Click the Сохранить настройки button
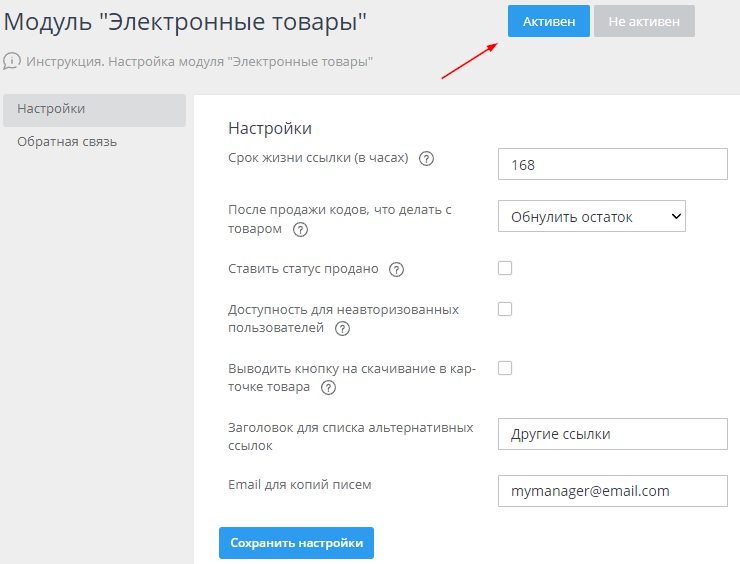The width and height of the screenshot is (740, 564). (296, 543)
